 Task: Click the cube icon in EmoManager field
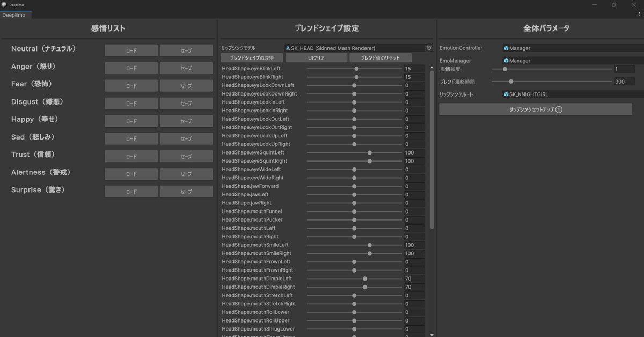[506, 61]
